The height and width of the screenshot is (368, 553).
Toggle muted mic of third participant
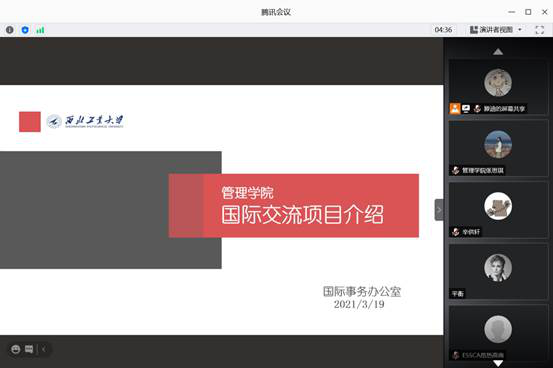[x=456, y=232]
